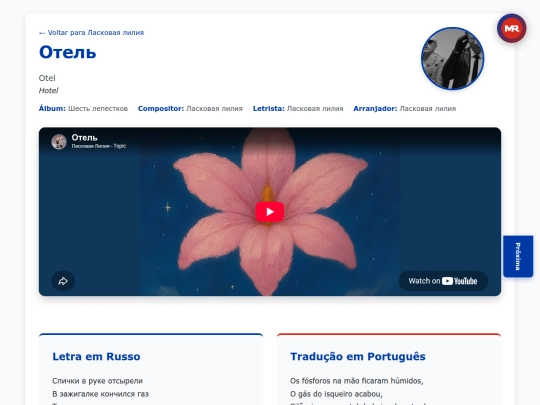The image size is (540, 405).
Task: Click line 'O gás do isqueiro acabou,'
Action: point(336,394)
